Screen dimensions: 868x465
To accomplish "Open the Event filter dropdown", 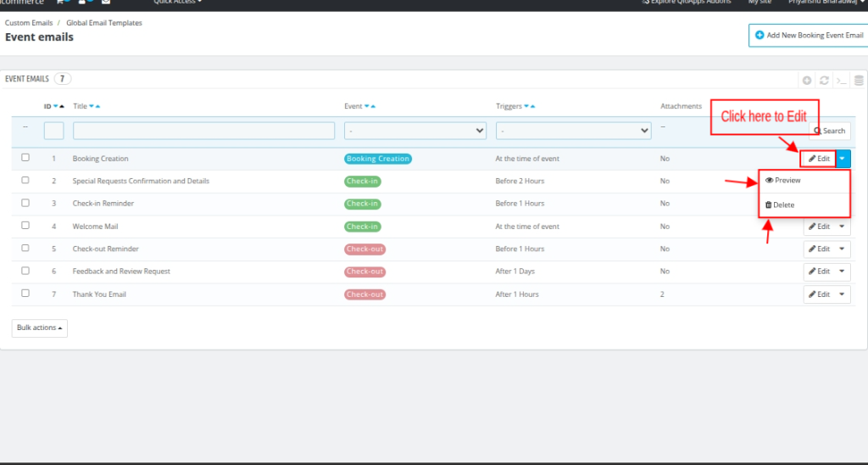I will [415, 131].
